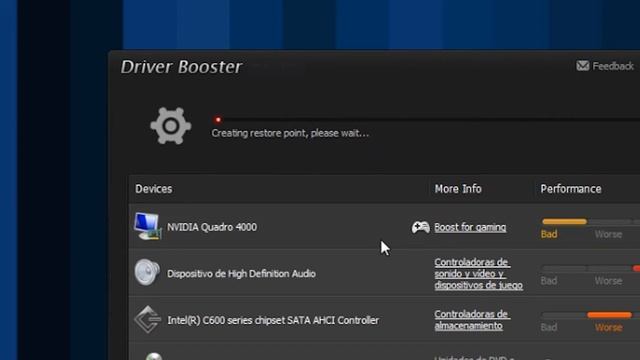Click the More Info column header
The width and height of the screenshot is (640, 360).
click(x=458, y=189)
